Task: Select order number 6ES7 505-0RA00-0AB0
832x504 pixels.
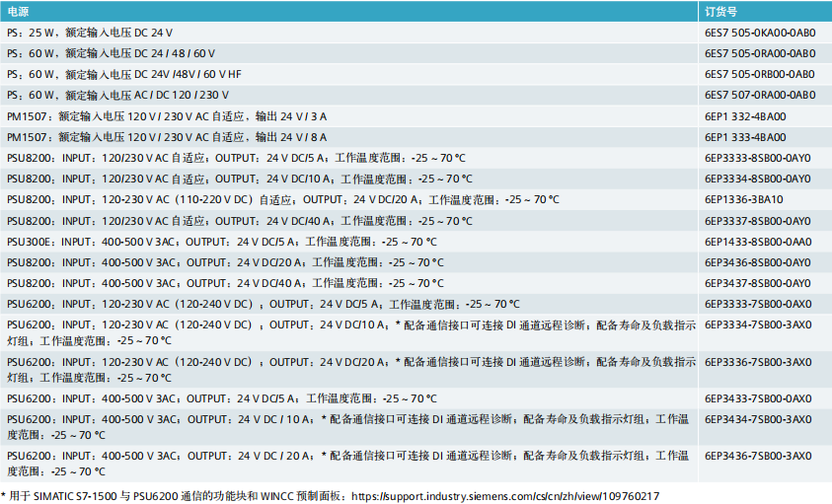Action: pyautogui.click(x=760, y=53)
